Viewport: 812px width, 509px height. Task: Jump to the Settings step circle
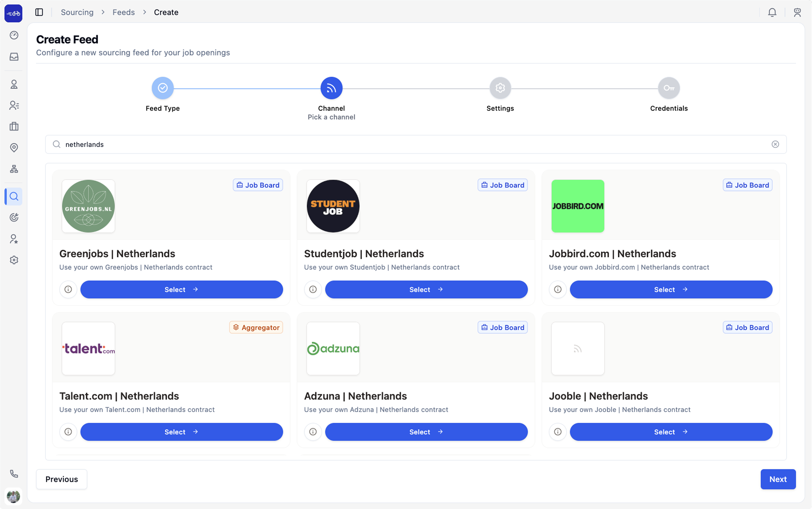click(500, 88)
